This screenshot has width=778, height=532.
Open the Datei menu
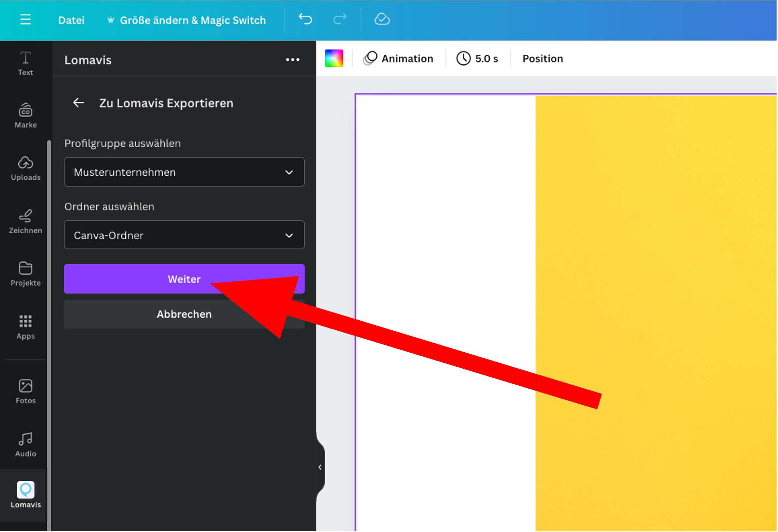click(71, 20)
